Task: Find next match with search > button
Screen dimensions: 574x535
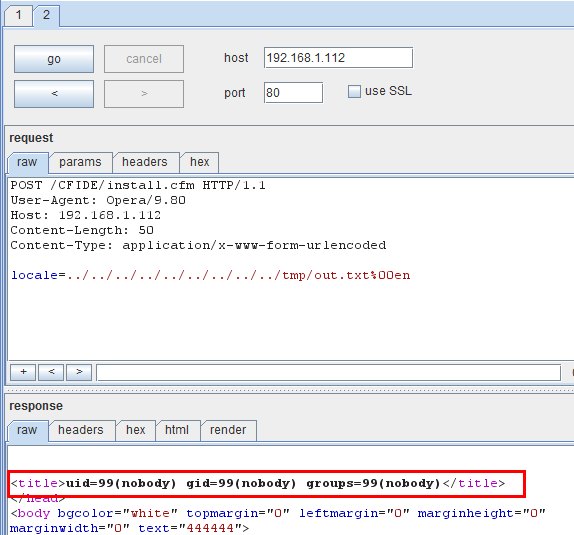Action: [79, 372]
